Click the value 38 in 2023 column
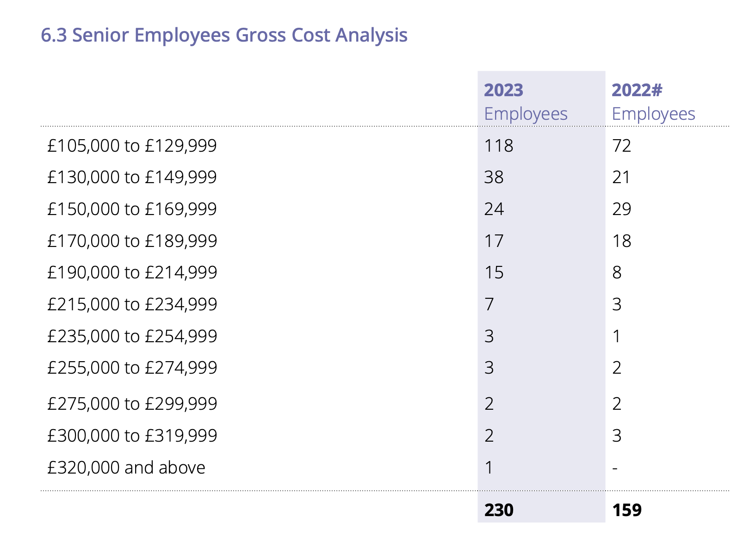Screen dimensions: 756x542 tap(494, 177)
